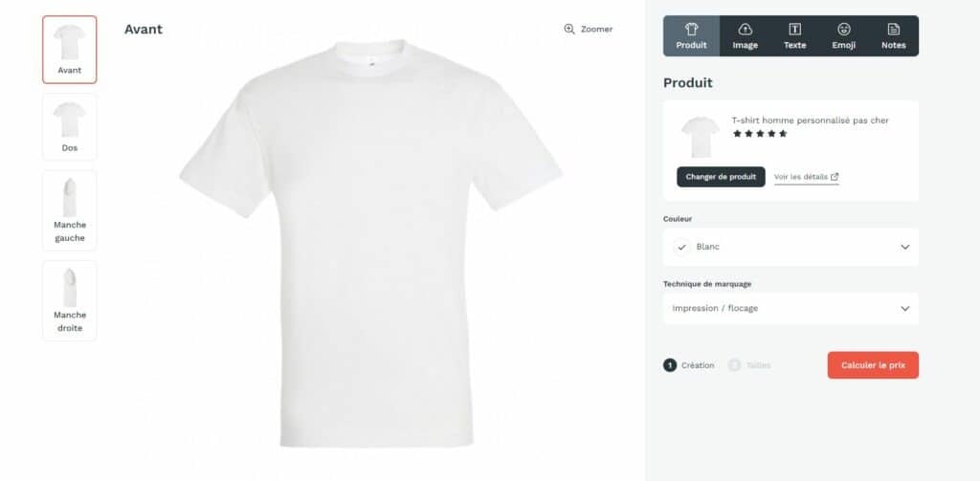Click the Calculer le prix button
The image size is (980, 481).
873,364
